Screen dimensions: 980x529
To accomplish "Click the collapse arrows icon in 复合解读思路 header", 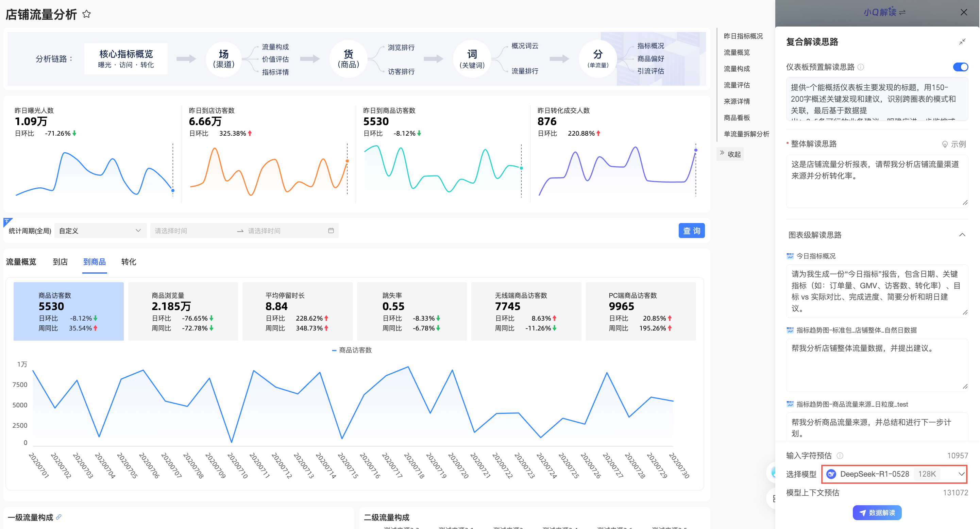I will click(962, 42).
